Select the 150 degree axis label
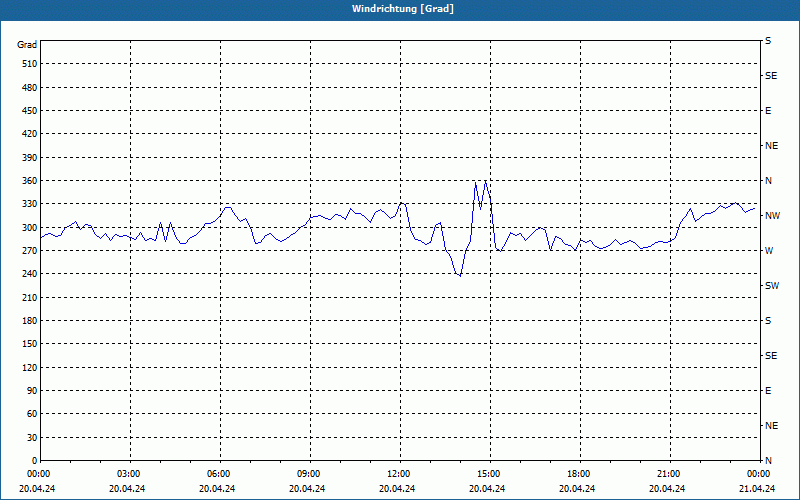800x500 pixels. coord(30,344)
